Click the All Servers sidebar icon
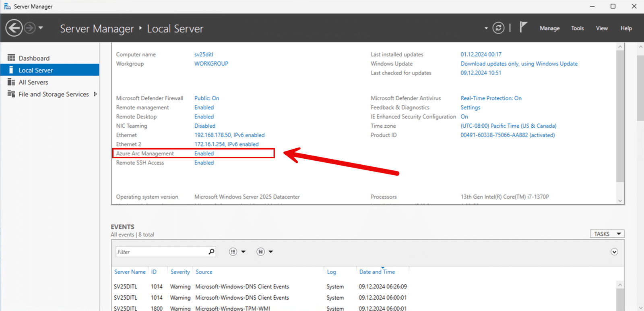Image resolution: width=644 pixels, height=311 pixels. point(11,82)
